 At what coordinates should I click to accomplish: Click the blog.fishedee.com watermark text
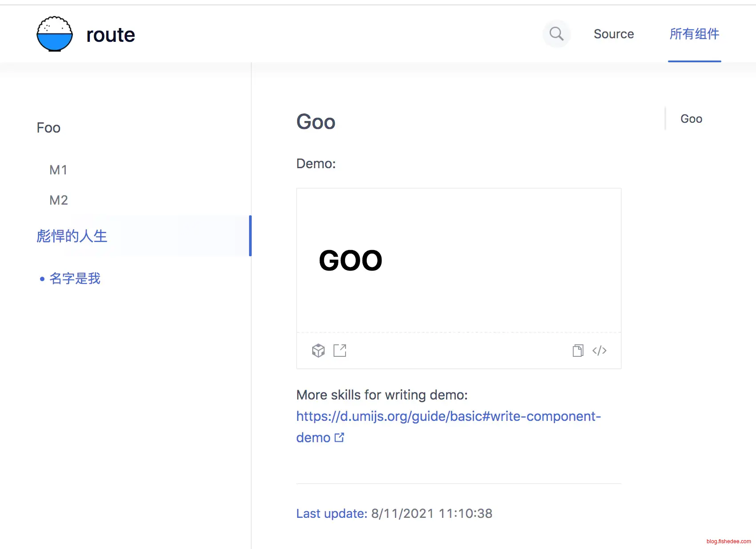click(x=728, y=541)
